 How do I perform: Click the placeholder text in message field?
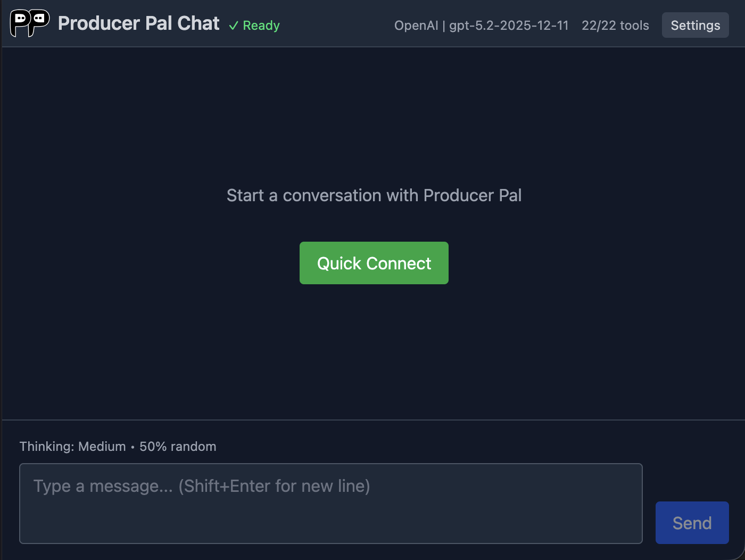[202, 485]
